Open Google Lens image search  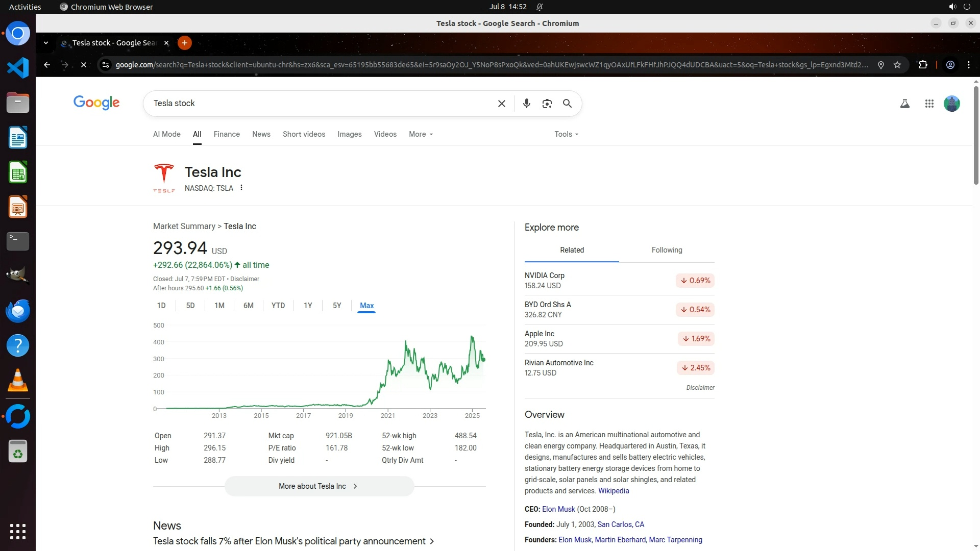(547, 104)
